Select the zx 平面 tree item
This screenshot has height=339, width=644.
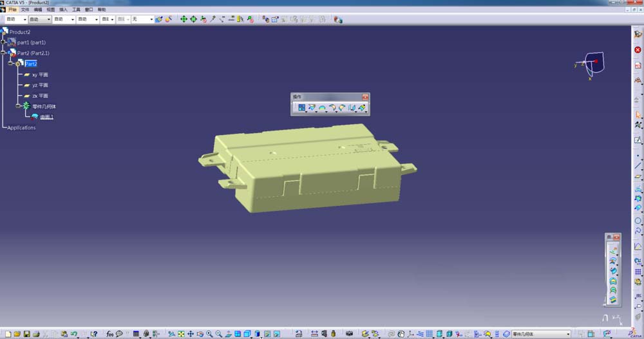pos(40,96)
